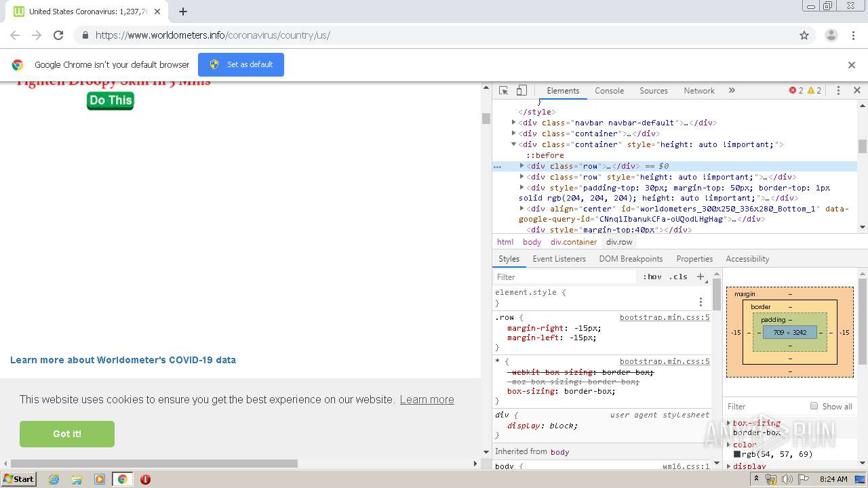Toggle the .cls class editor button

[x=678, y=277]
